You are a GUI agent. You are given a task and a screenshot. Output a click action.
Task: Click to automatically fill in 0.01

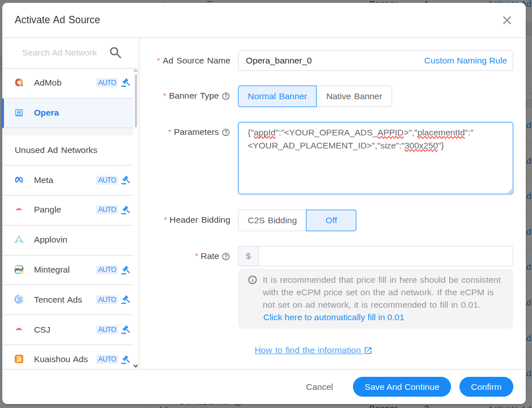click(334, 317)
